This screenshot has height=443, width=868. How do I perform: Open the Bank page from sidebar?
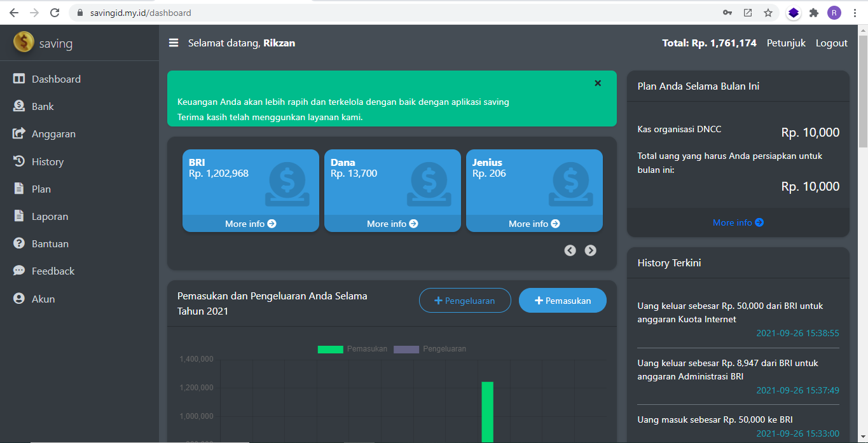pyautogui.click(x=43, y=107)
